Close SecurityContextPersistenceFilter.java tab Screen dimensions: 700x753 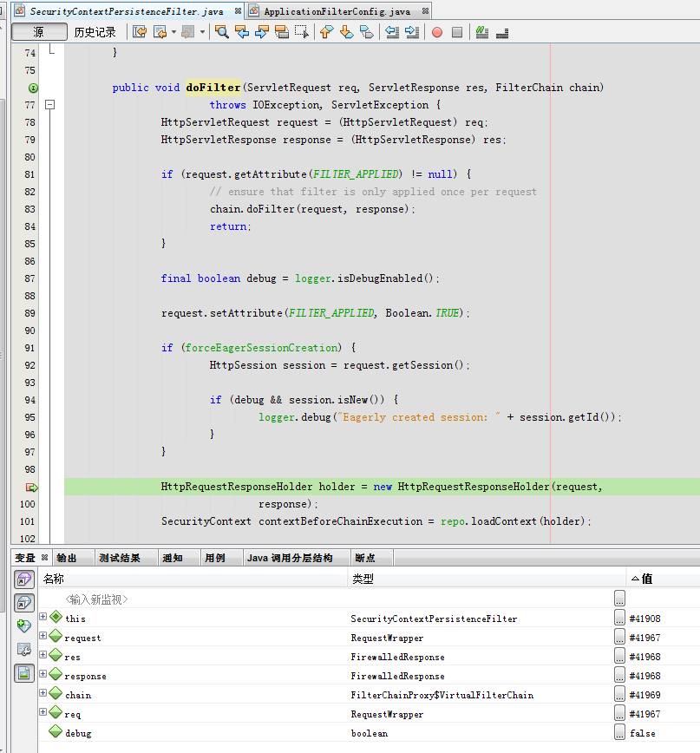(x=238, y=10)
